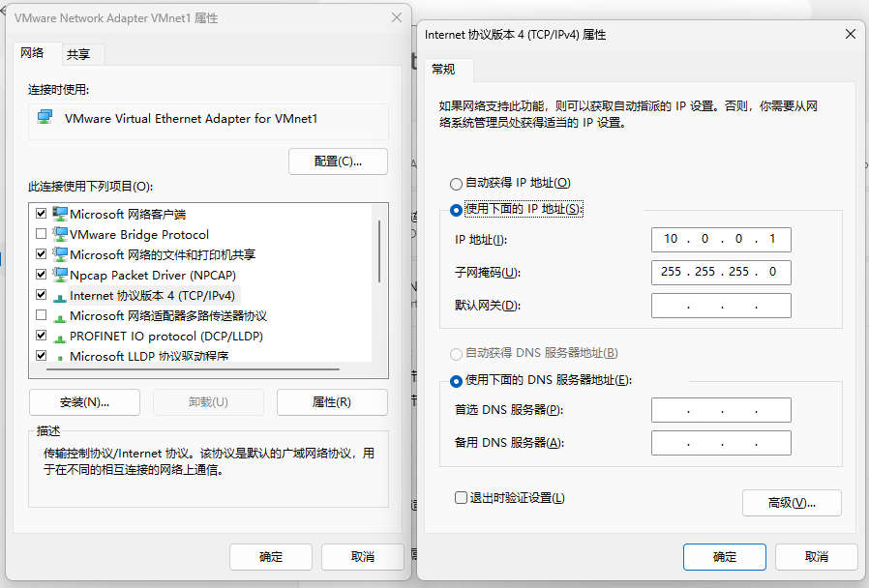Click the Microsoft 网络适配器多路传送器协议 item icon
This screenshot has width=869, height=588.
(x=60, y=317)
